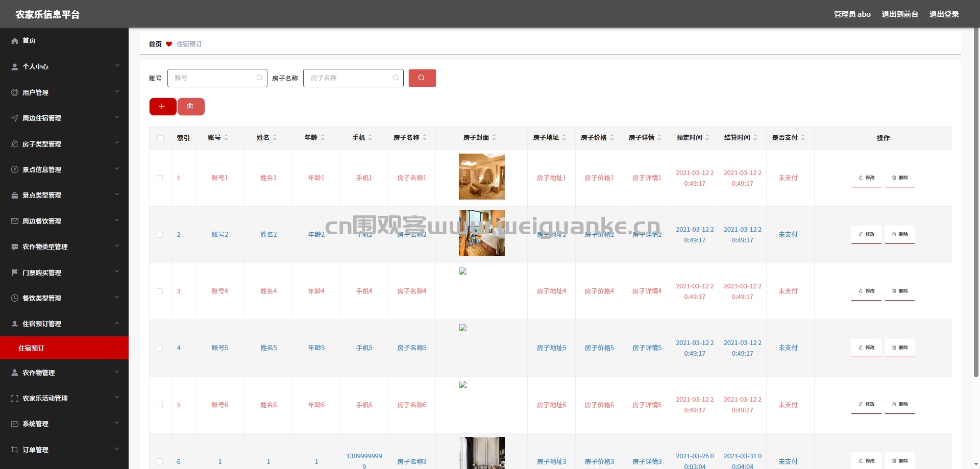This screenshot has height=469, width=980.
Task: Click the 首页 breadcrumb link
Action: (x=155, y=44)
